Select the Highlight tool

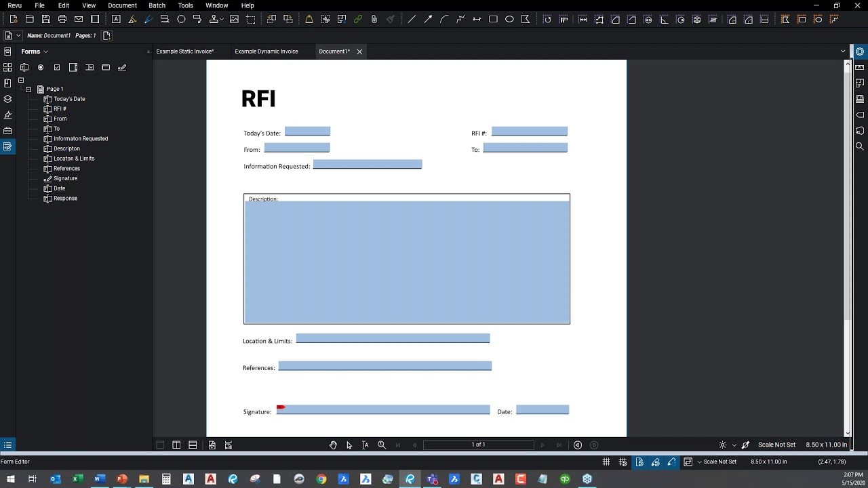132,20
